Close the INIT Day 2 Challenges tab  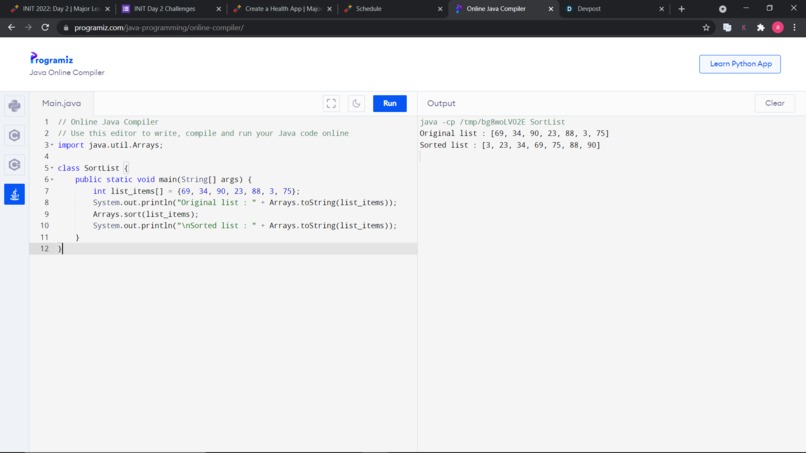point(218,9)
